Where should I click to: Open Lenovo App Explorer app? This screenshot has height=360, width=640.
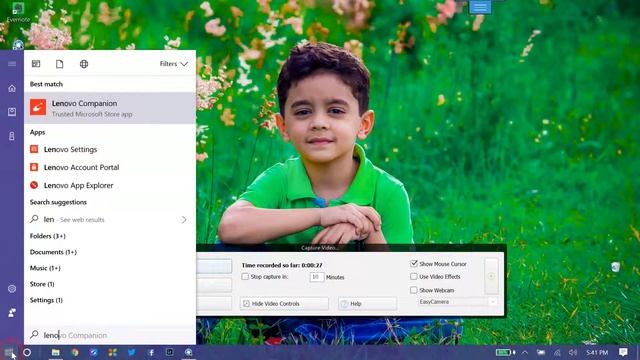point(110,185)
